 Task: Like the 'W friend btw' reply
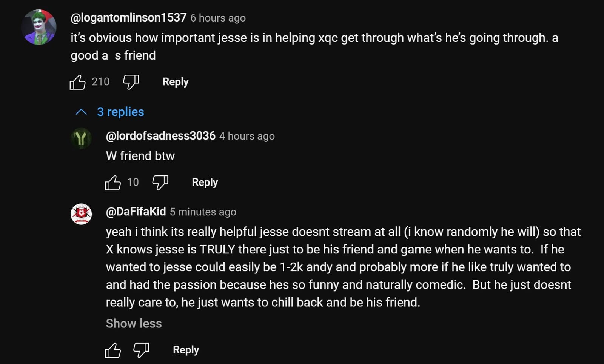pyautogui.click(x=113, y=183)
